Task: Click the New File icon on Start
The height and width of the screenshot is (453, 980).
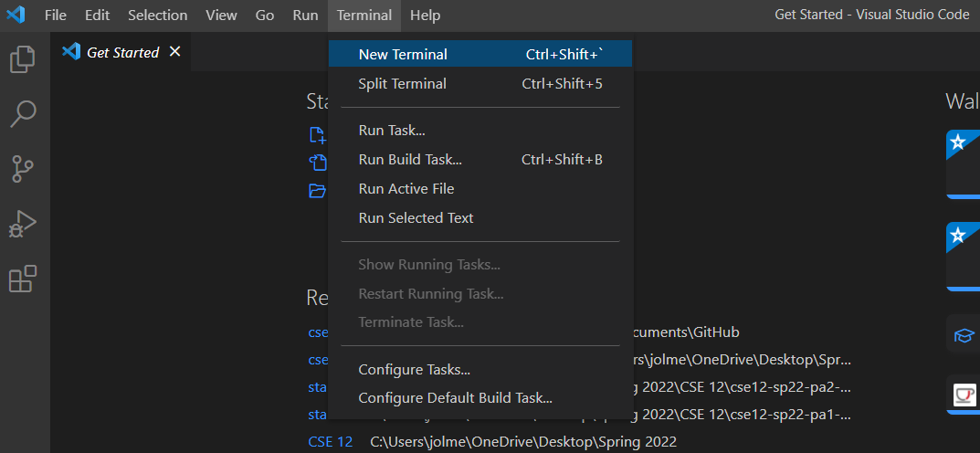Action: (317, 135)
